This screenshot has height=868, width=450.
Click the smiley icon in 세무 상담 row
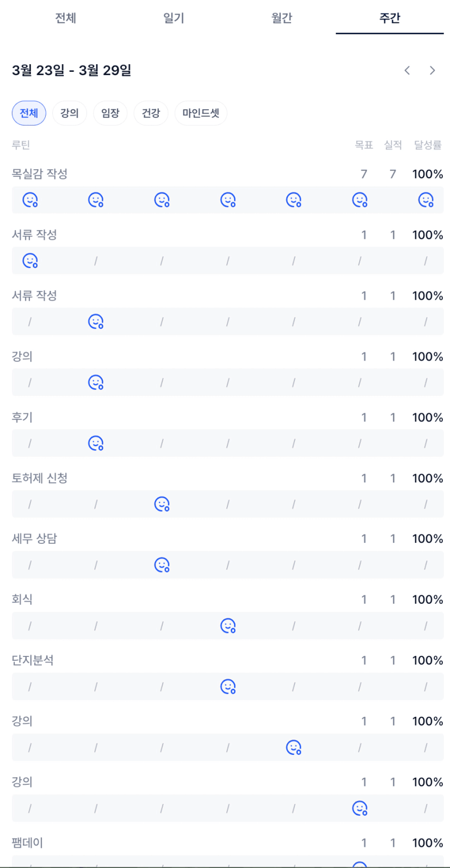(162, 565)
